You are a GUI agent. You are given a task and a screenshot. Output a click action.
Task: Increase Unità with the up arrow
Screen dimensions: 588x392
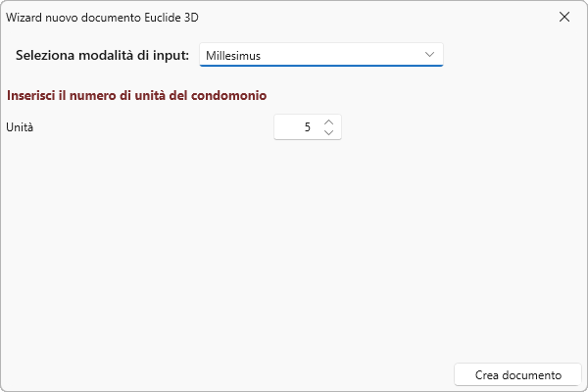(328, 122)
